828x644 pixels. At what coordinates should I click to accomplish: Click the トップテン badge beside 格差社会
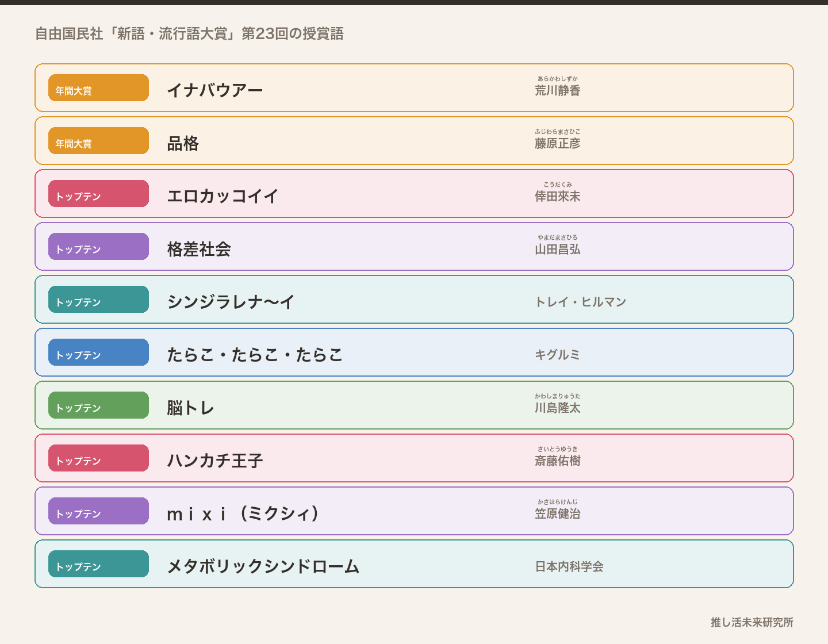(98, 247)
